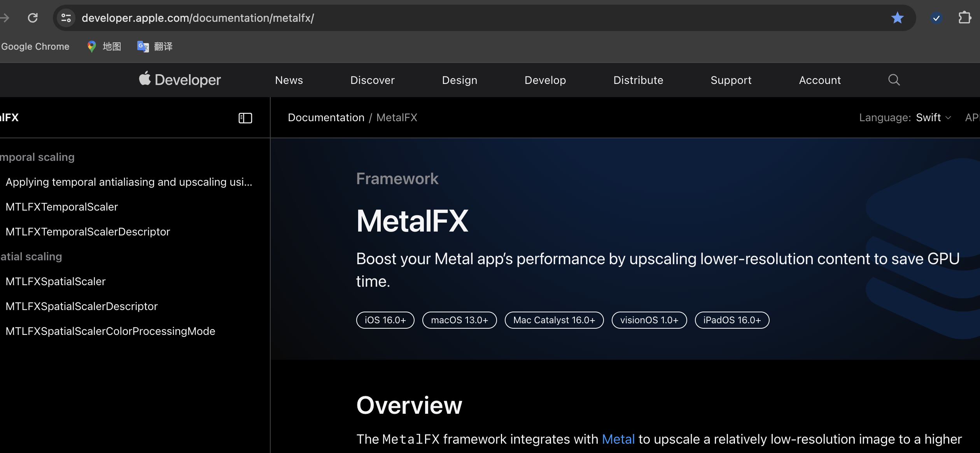Click the Google Maps bookmark icon
The height and width of the screenshot is (453, 980).
92,47
